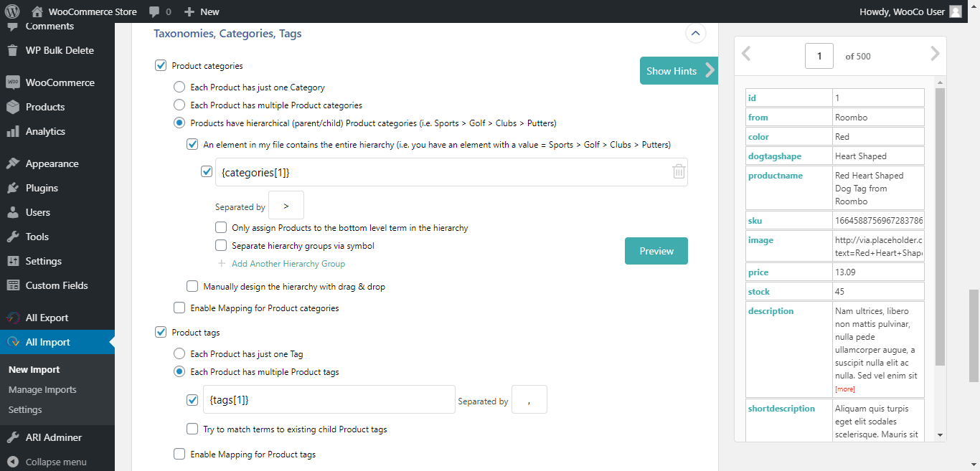
Task: Click the Tools wrench icon
Action: (x=13, y=237)
